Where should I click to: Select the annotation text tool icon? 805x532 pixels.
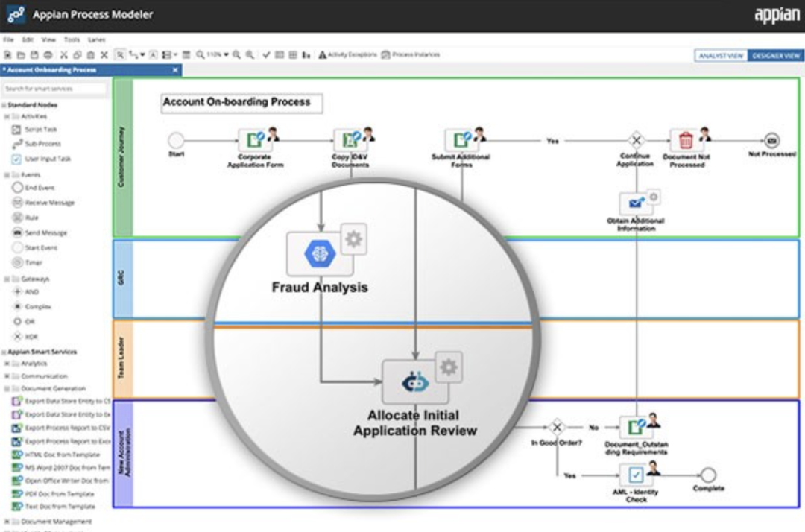[153, 55]
